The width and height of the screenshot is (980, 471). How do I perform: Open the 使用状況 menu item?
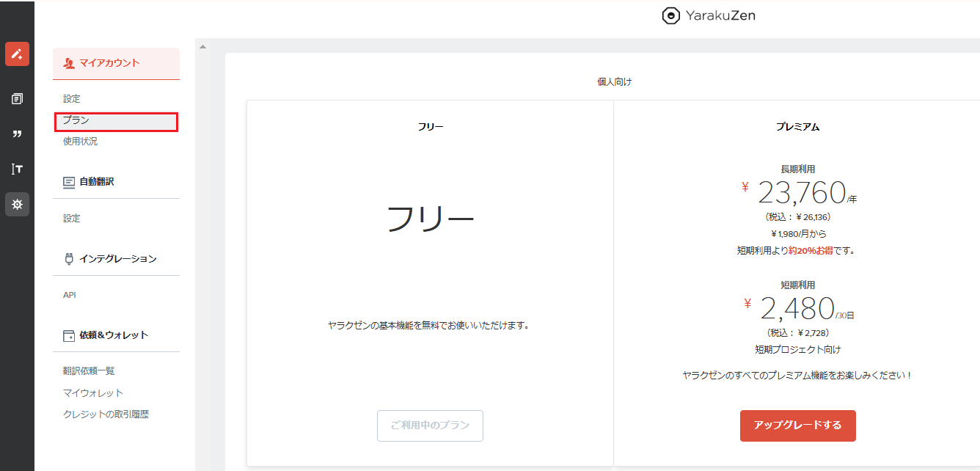tap(80, 141)
